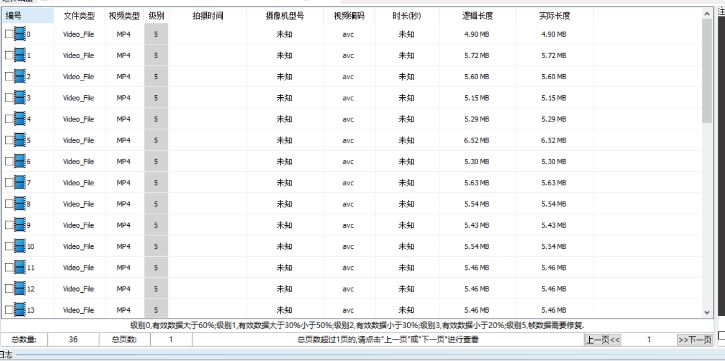Sort by the 逻辑长度 column header
The width and height of the screenshot is (725, 361).
477,16
